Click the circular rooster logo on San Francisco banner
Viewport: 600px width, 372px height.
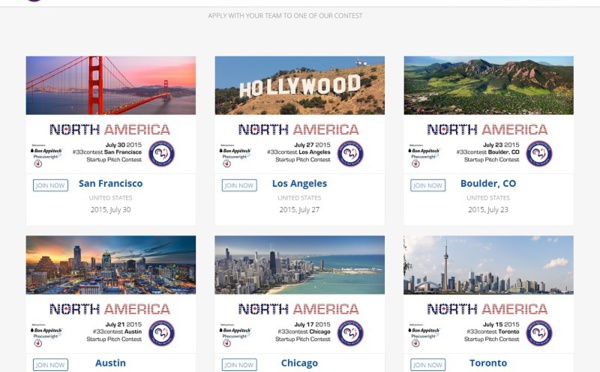click(161, 153)
